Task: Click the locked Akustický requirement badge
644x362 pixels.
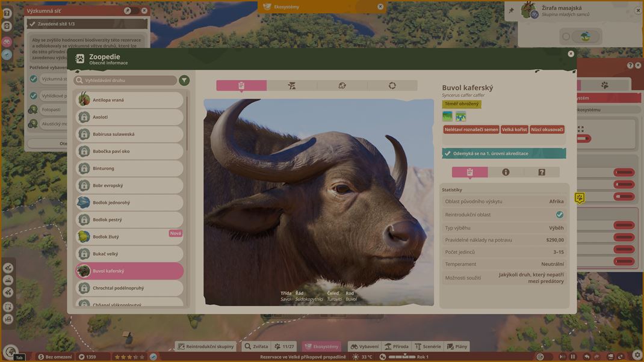Action: point(33,123)
